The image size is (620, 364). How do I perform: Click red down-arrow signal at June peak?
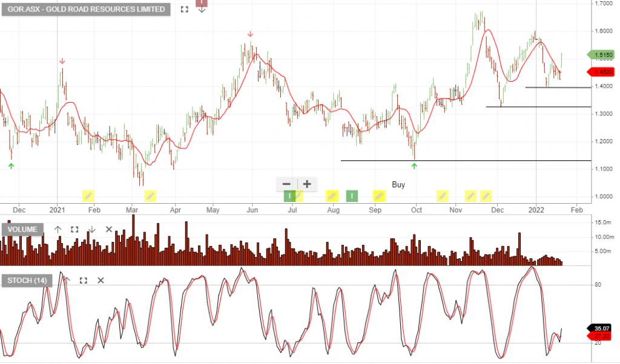[x=250, y=34]
